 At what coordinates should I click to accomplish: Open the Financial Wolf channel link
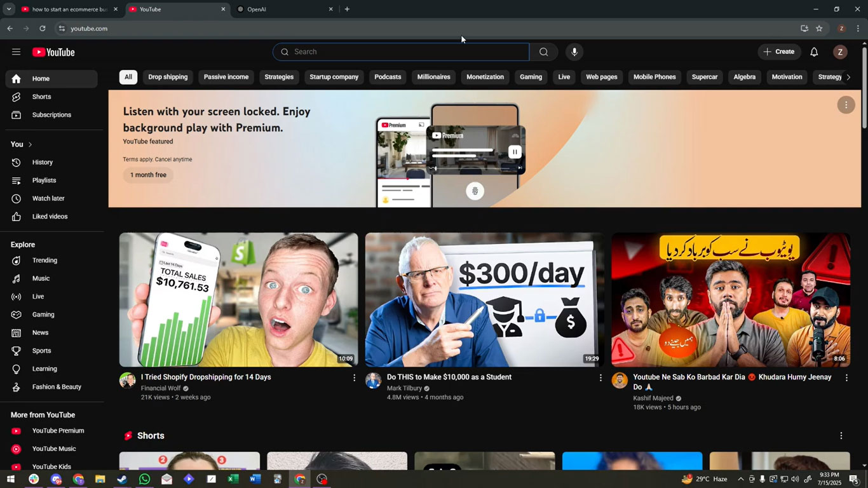(161, 388)
